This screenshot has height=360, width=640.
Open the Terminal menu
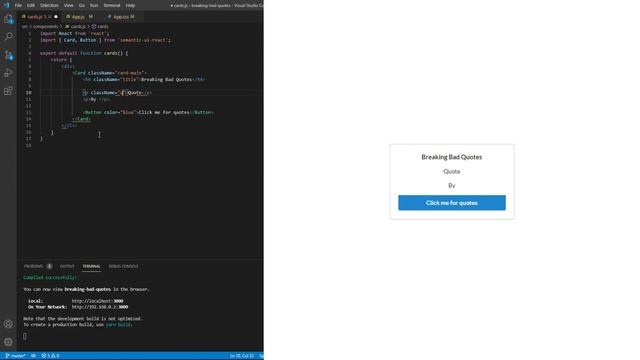112,5
